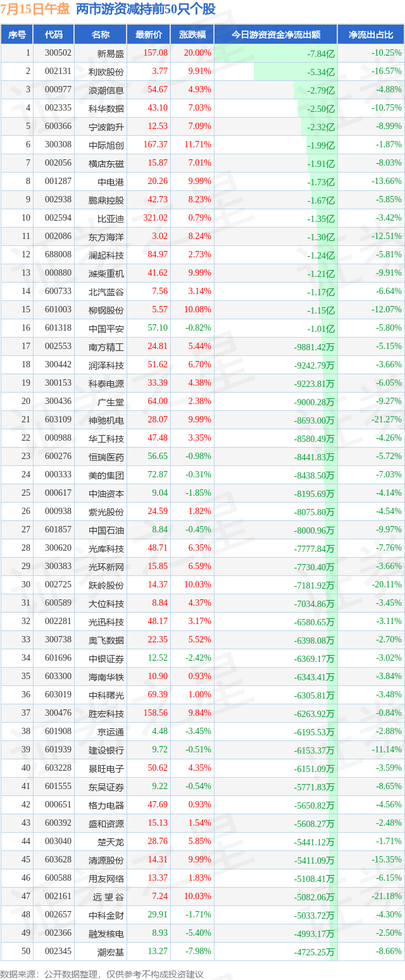Select stock code 601555
405x980 pixels.
click(58, 787)
